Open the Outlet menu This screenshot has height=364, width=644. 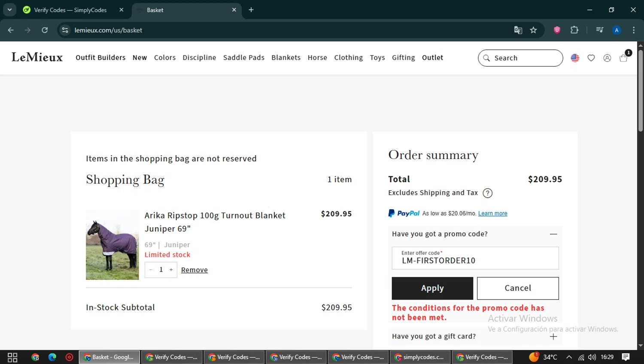[432, 58]
